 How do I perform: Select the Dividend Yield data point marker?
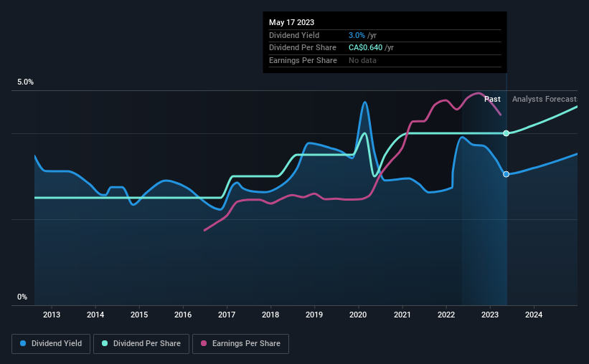tap(506, 174)
